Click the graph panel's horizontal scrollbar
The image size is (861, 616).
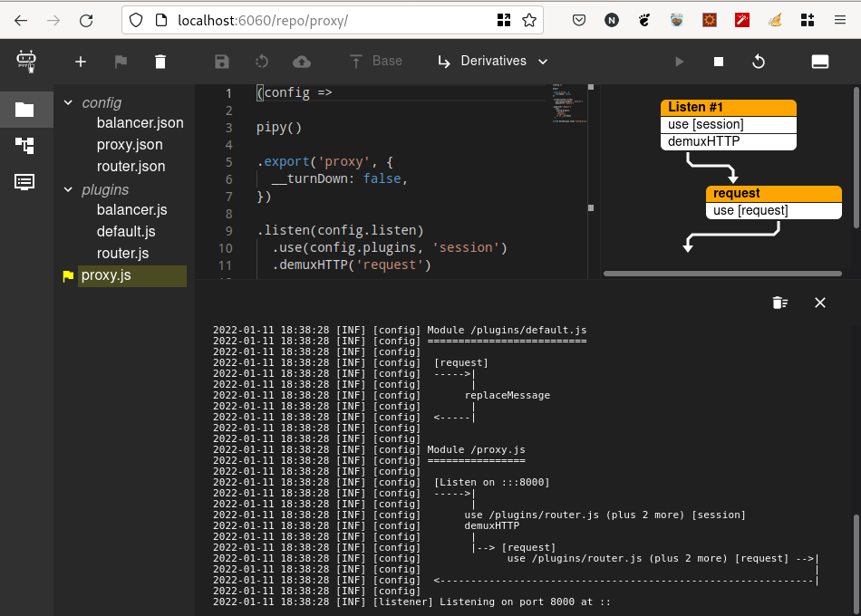pos(721,273)
